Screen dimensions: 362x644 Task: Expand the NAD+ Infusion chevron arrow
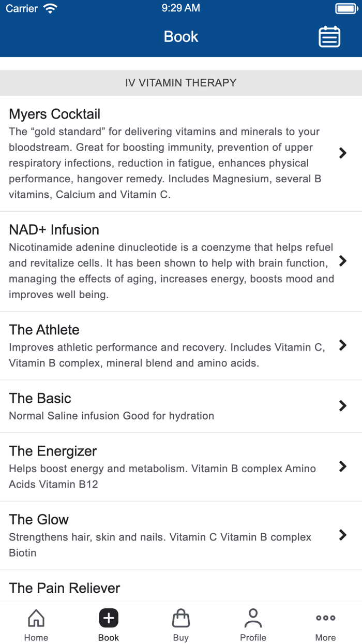click(x=342, y=261)
